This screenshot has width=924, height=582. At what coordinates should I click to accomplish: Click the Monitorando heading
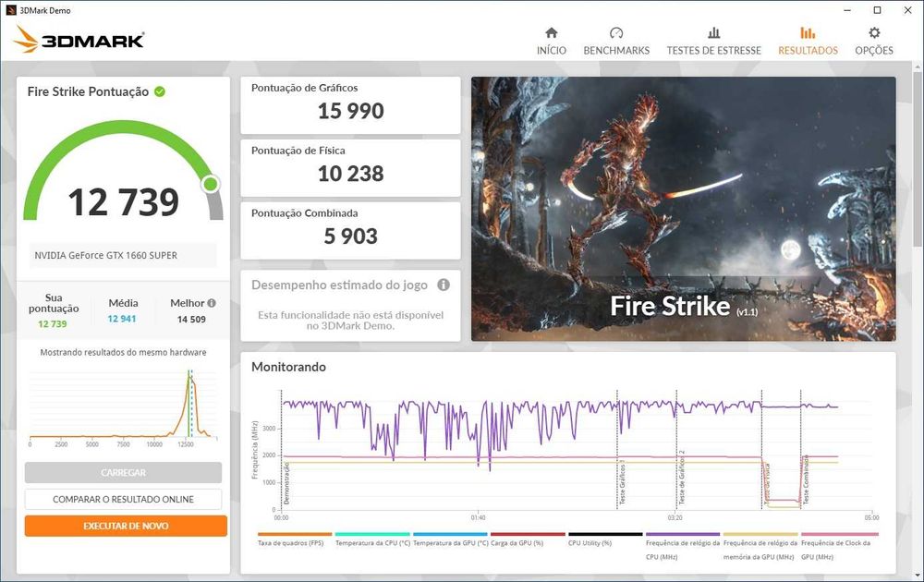(x=288, y=367)
